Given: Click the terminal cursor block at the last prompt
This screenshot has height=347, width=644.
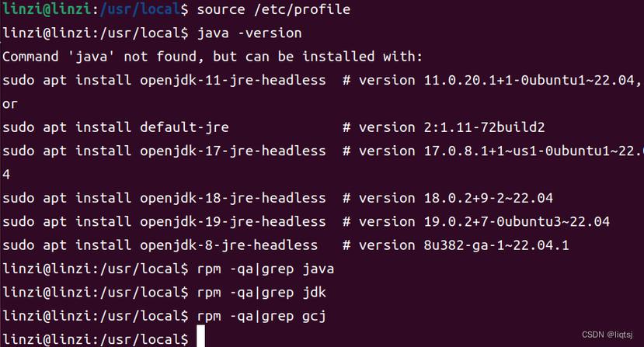Looking at the screenshot, I should point(200,337).
